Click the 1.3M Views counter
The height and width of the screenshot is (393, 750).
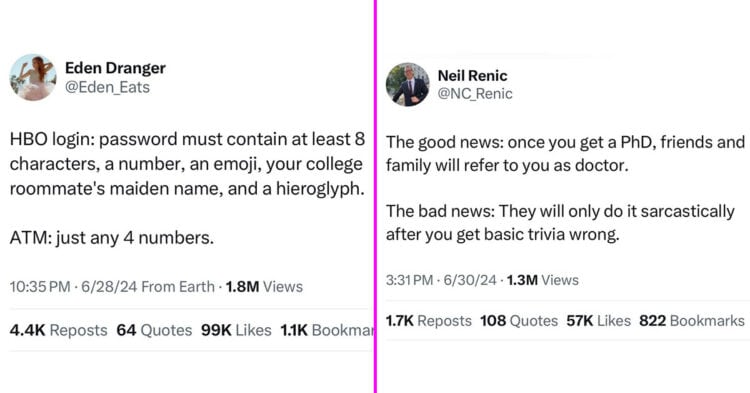542,280
